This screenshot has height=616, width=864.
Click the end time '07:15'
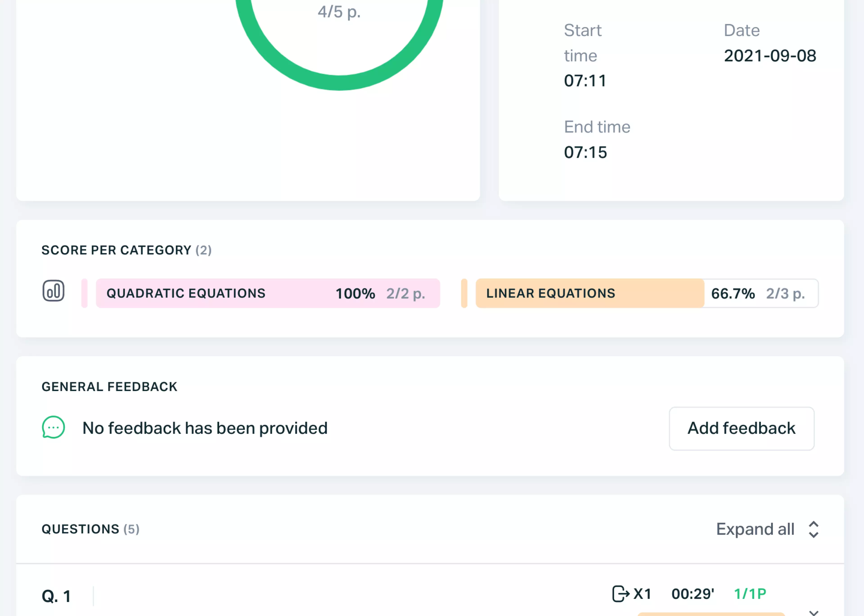click(x=585, y=153)
